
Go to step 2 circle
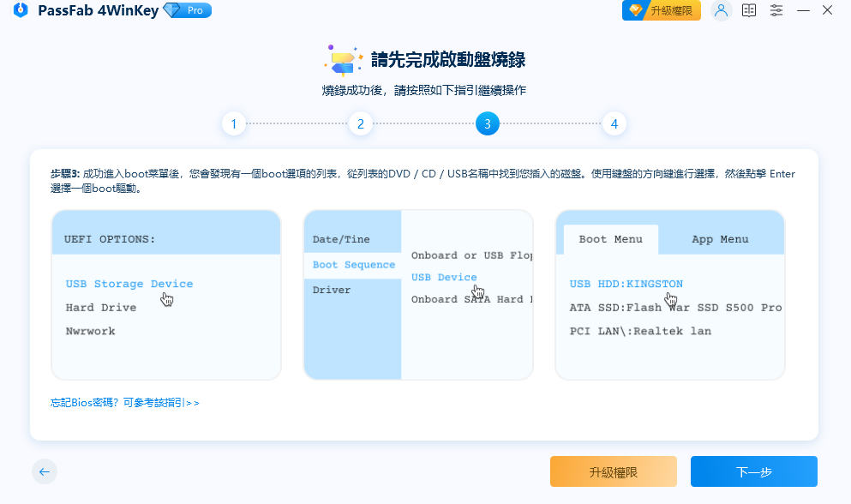pyautogui.click(x=361, y=123)
